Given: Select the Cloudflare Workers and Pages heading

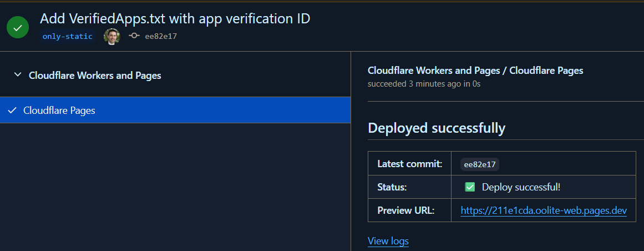Looking at the screenshot, I should tap(95, 76).
